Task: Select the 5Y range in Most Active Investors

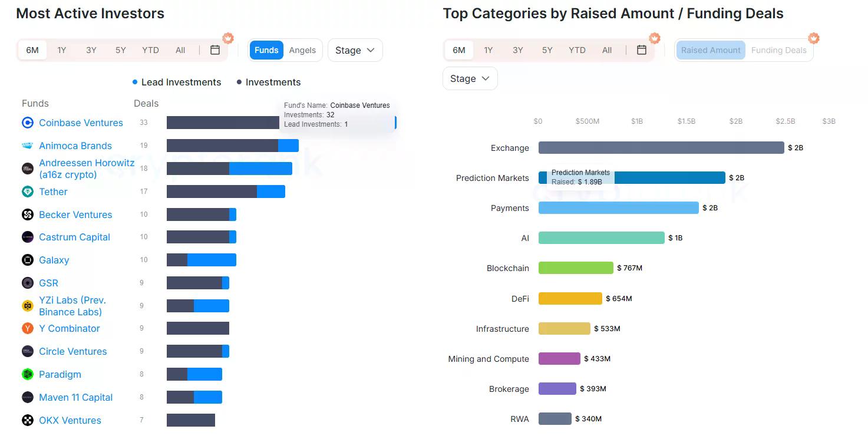Action: (x=121, y=50)
